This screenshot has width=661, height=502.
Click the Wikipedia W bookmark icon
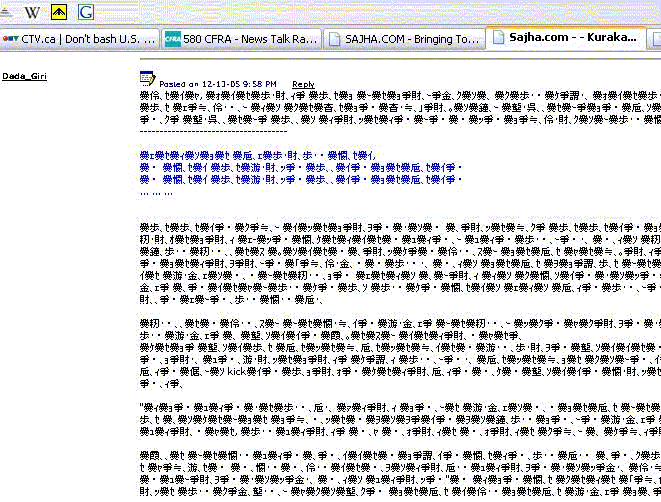click(x=32, y=12)
